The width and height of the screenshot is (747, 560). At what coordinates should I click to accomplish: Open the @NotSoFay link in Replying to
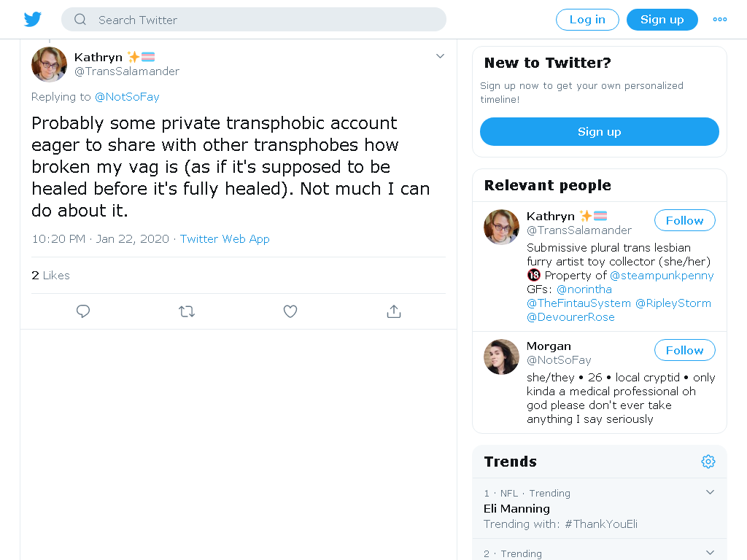point(127,97)
